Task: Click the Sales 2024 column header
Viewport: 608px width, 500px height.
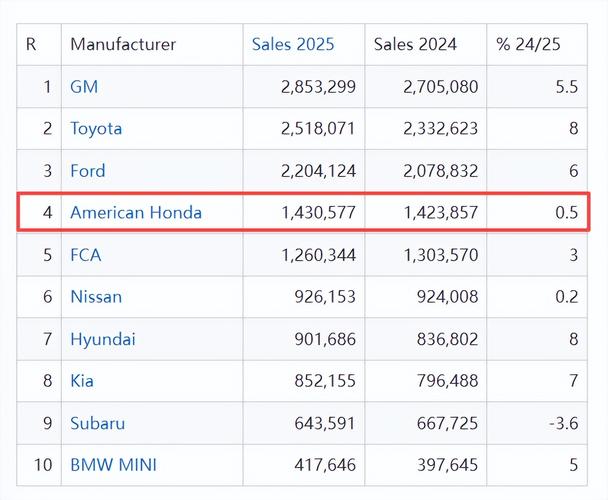Action: tap(415, 45)
